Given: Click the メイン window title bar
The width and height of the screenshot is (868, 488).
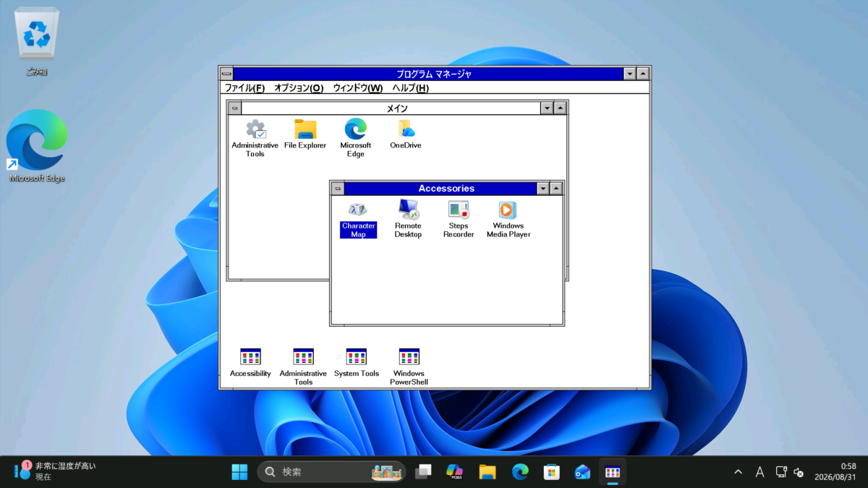Looking at the screenshot, I should coord(391,108).
